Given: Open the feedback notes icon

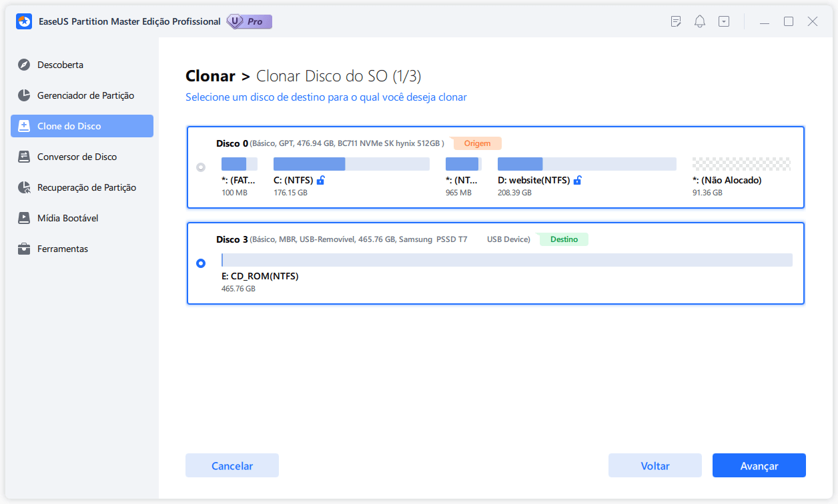Looking at the screenshot, I should pyautogui.click(x=676, y=21).
